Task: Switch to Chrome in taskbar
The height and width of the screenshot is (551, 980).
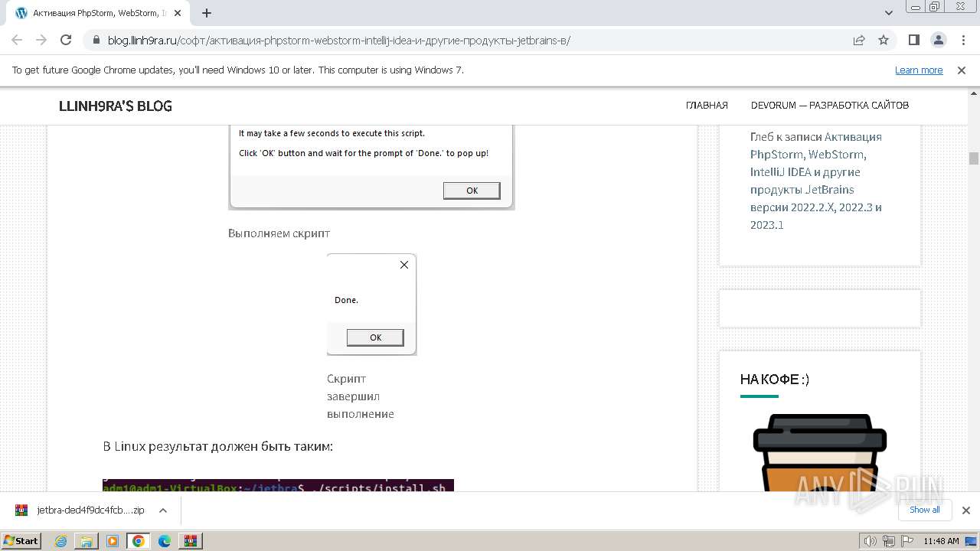Action: (139, 541)
